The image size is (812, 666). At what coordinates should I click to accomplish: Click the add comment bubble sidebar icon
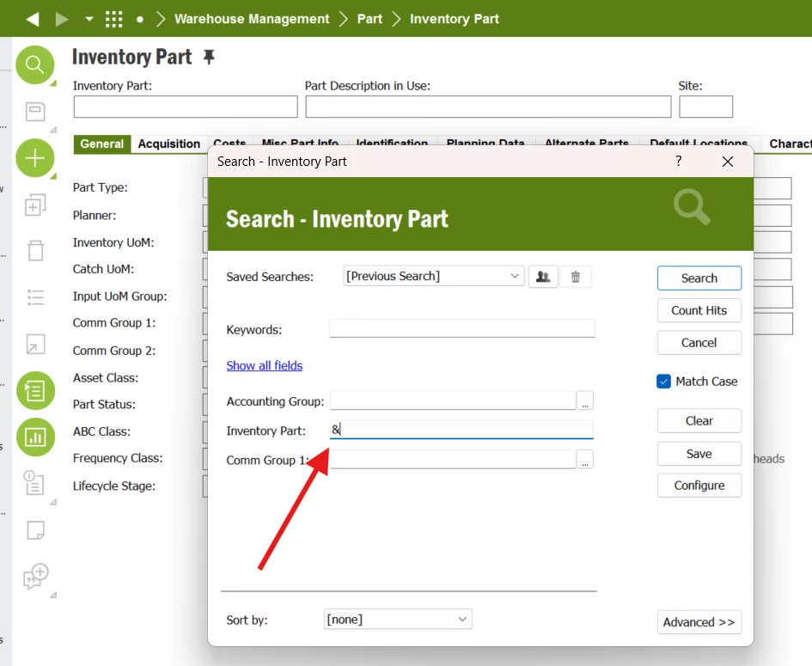[36, 576]
